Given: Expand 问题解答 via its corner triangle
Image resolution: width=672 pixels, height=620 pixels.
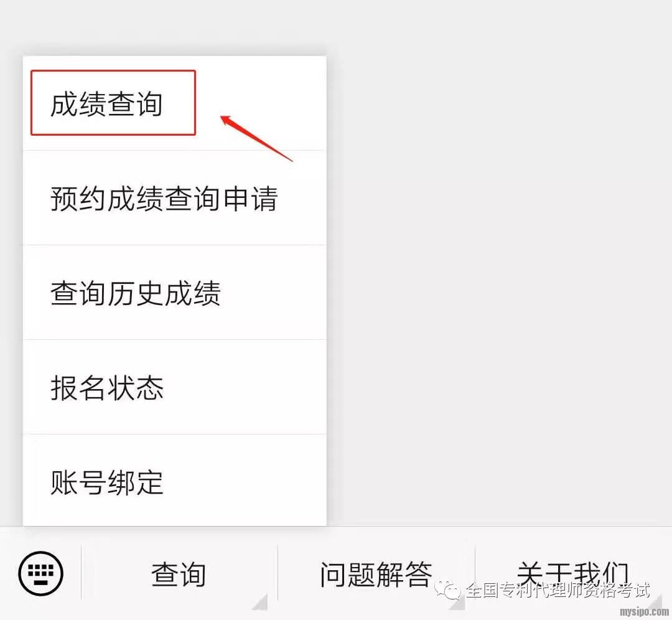Looking at the screenshot, I should tap(457, 601).
